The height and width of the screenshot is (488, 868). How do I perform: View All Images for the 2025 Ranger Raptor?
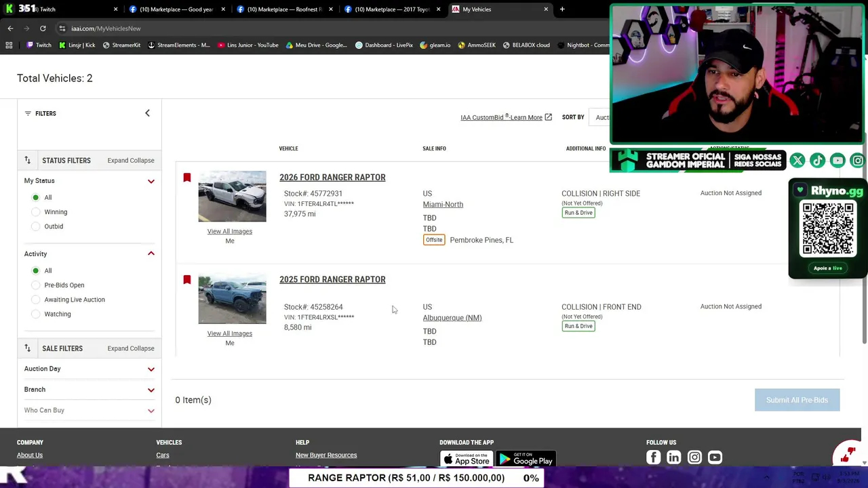tap(230, 333)
